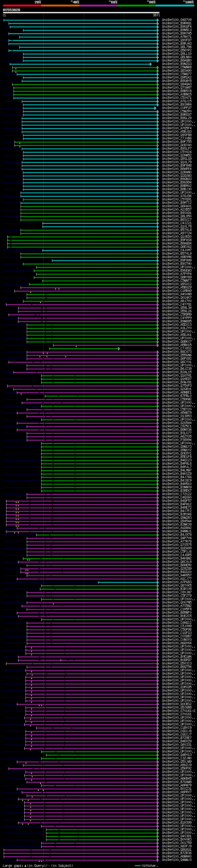Image resolution: width=197 pixels, height=868 pixels.
Task: Open hit UniRef100_Q9LLS0
Action: (177, 54)
